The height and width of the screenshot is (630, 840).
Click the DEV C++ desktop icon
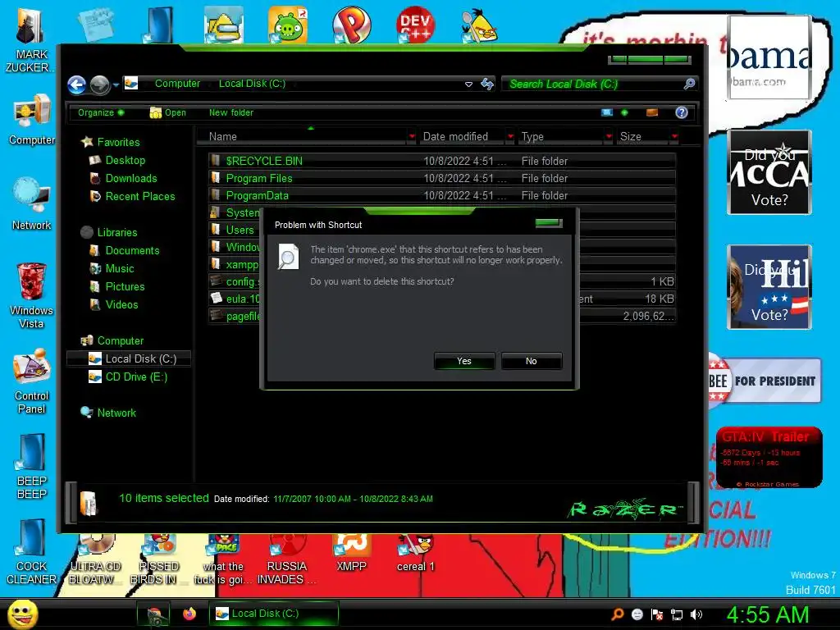415,25
